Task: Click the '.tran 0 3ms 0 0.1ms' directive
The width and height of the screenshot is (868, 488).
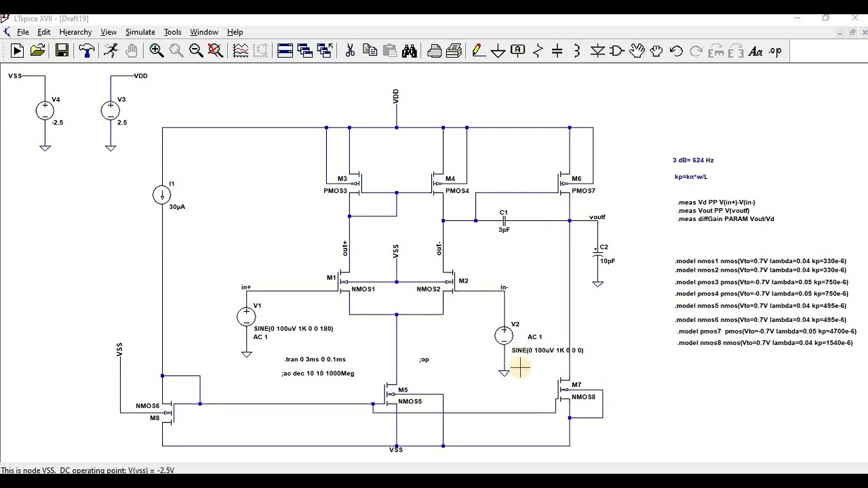Action: (x=315, y=359)
